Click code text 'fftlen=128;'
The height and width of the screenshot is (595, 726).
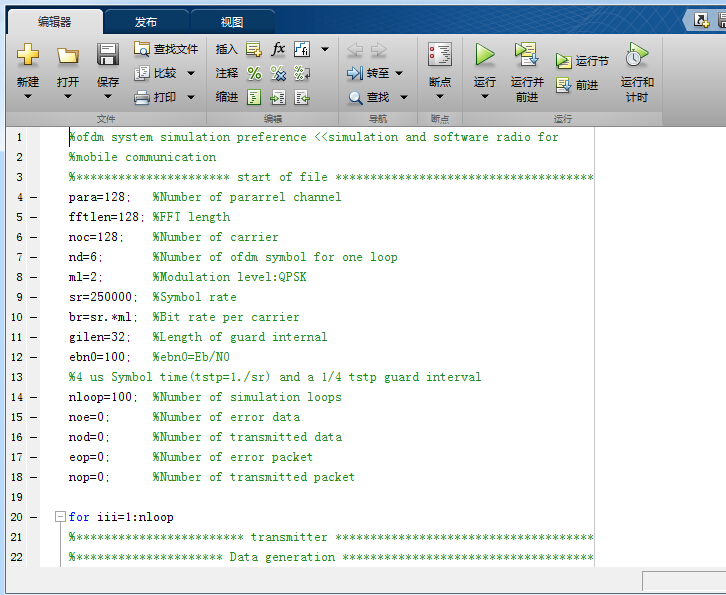click(106, 217)
